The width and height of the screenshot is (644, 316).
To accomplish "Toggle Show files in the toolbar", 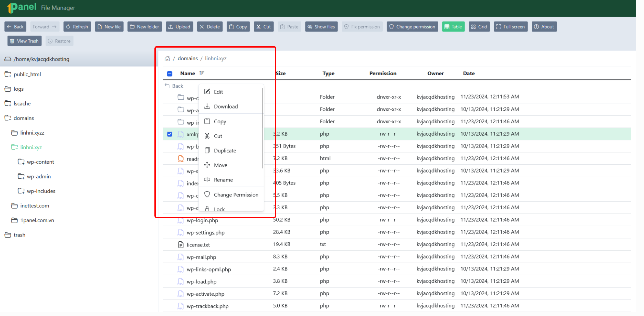I will [321, 27].
